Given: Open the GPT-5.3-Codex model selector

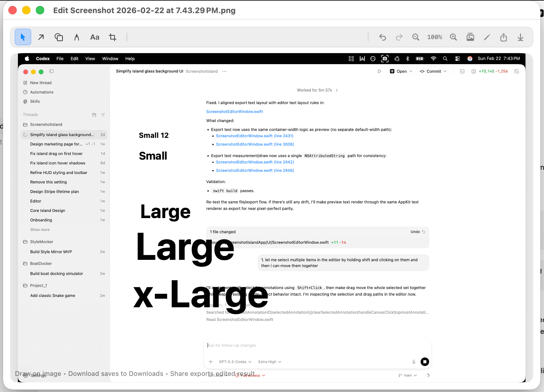Looking at the screenshot, I should [x=235, y=362].
